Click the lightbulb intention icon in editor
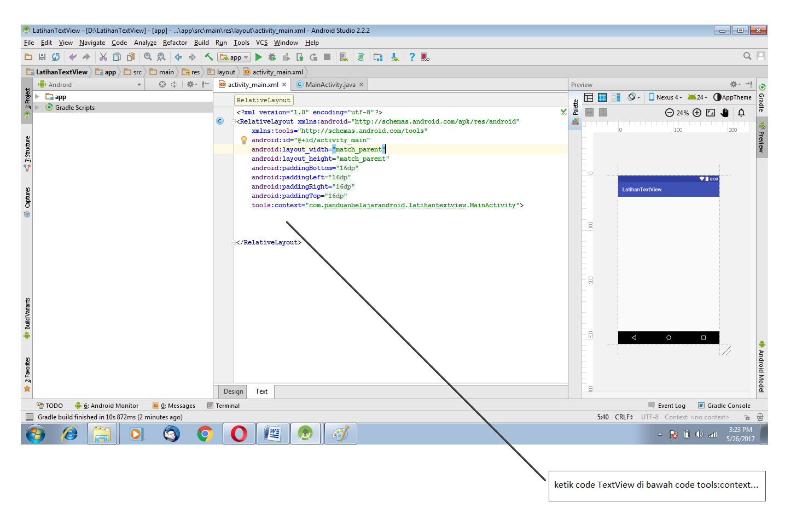The height and width of the screenshot is (532, 808). 244,140
